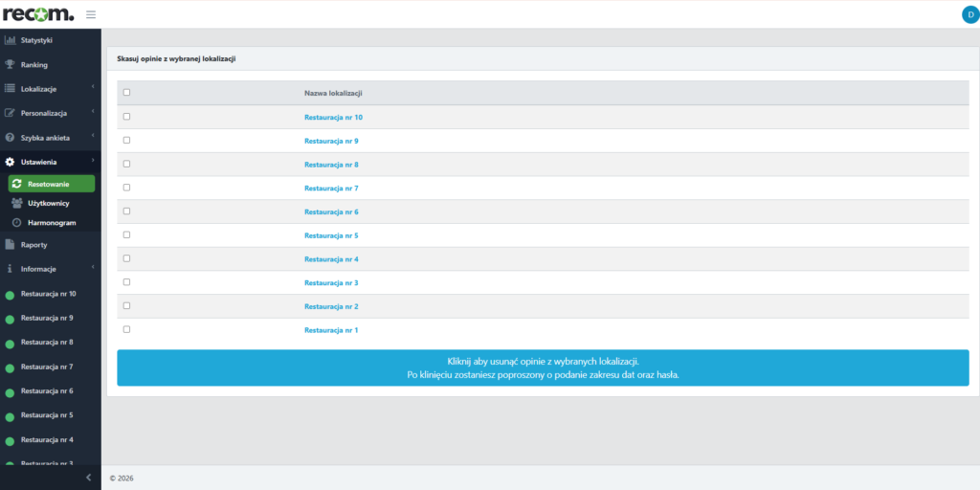Open the Restauracja nr 3 table link
Screen dimensions: 980x490
point(331,282)
